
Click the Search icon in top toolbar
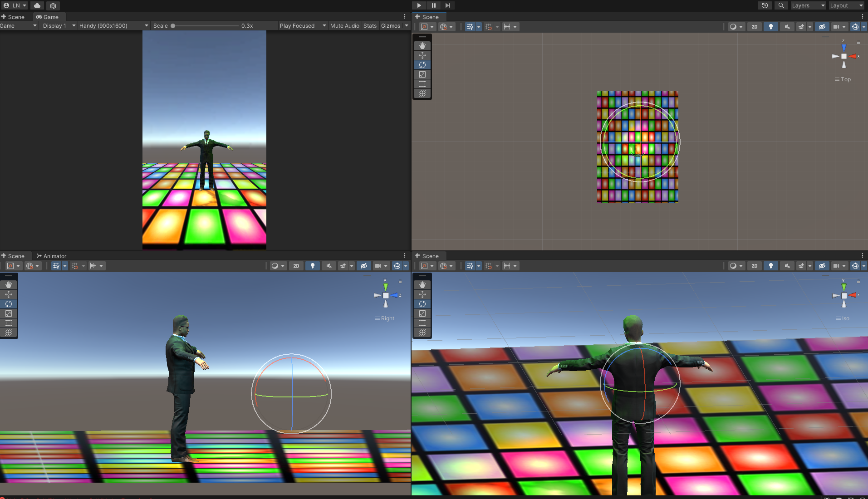[781, 5]
